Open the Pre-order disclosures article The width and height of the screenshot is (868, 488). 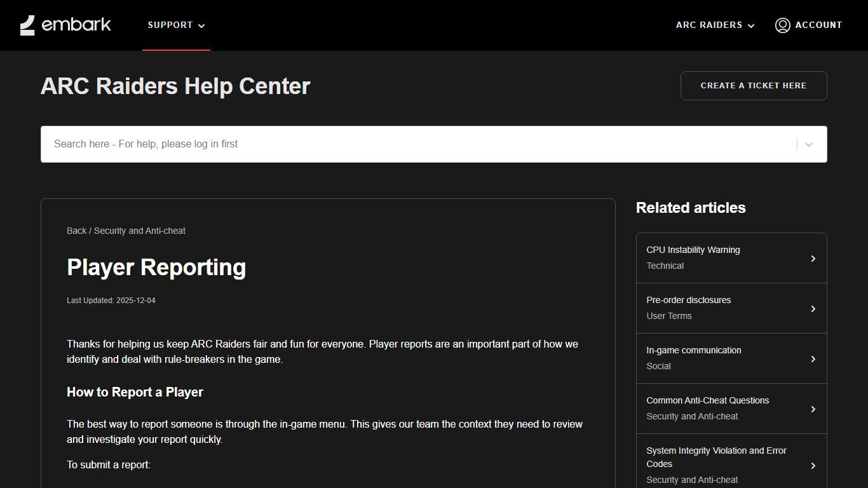point(688,300)
